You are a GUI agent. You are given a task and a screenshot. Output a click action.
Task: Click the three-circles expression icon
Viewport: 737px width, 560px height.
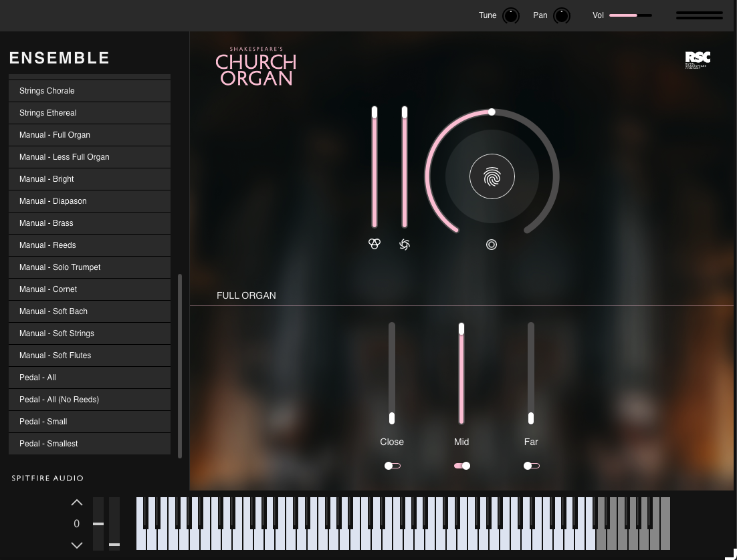coord(375,244)
